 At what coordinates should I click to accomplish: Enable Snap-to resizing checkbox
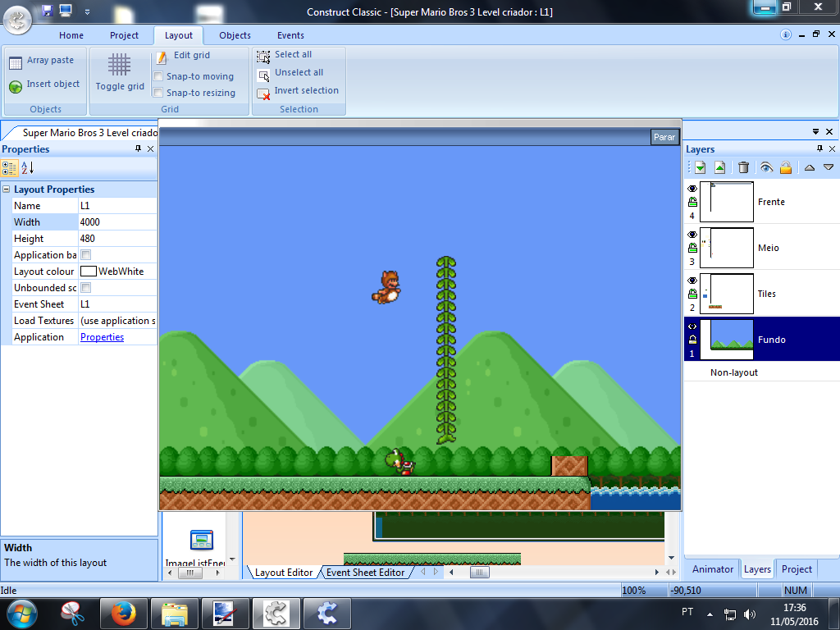[x=158, y=93]
